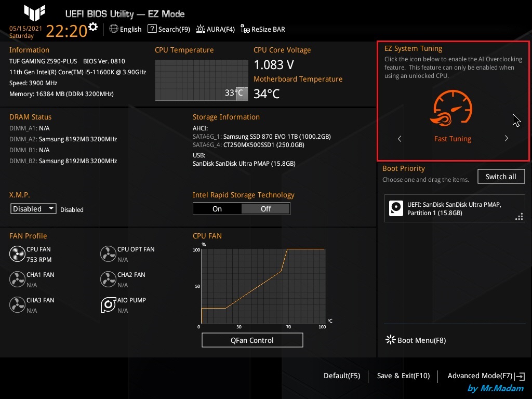Click DIMM_B1 N/A entry
532x399 pixels.
[x=30, y=150]
